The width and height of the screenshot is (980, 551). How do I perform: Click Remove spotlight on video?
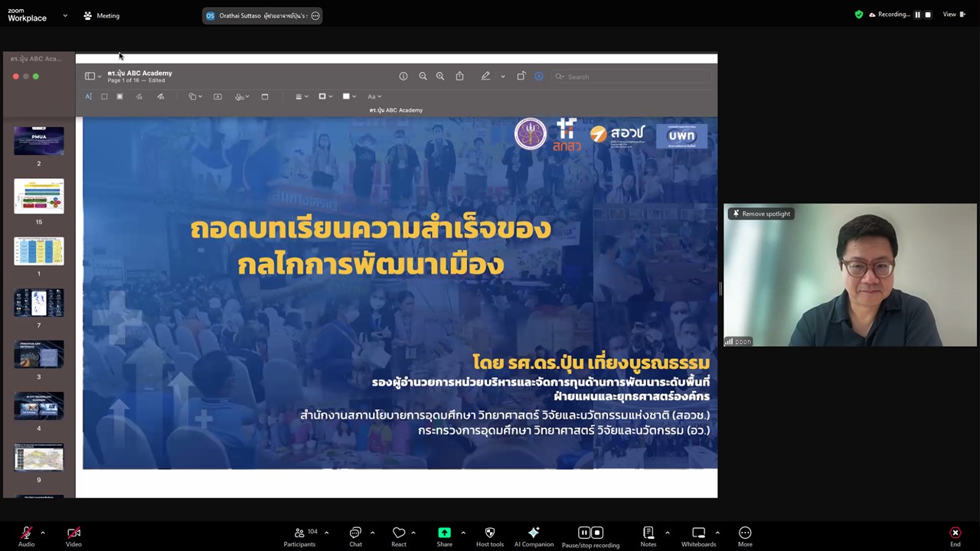[x=762, y=214]
